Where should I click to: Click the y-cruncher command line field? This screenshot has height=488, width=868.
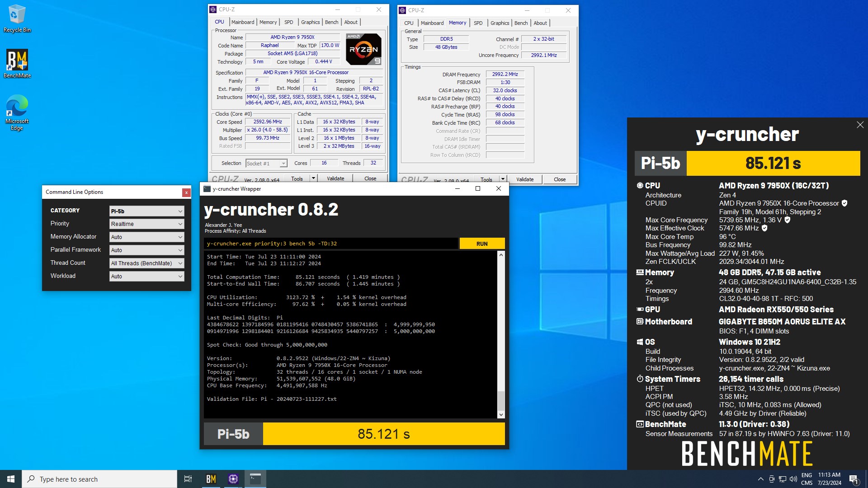(x=330, y=244)
